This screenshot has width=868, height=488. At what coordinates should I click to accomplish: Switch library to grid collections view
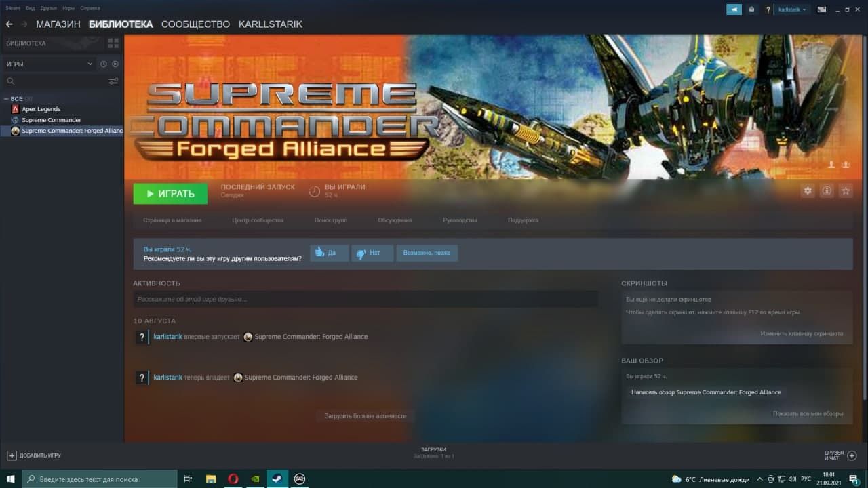click(113, 43)
